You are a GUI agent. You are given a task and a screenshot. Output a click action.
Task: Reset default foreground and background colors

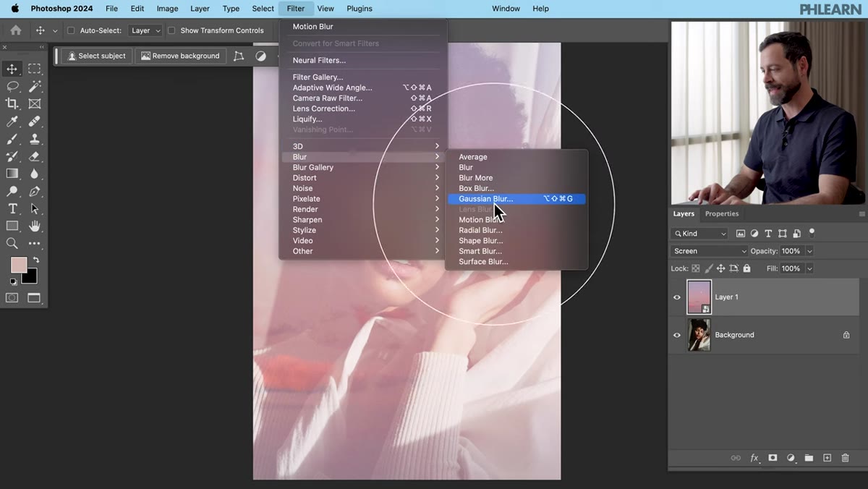tap(13, 281)
